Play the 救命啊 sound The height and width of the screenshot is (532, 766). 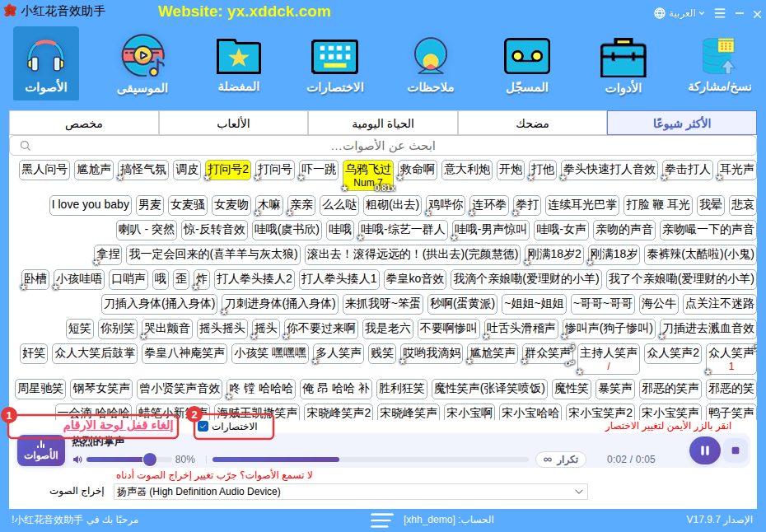coord(418,170)
